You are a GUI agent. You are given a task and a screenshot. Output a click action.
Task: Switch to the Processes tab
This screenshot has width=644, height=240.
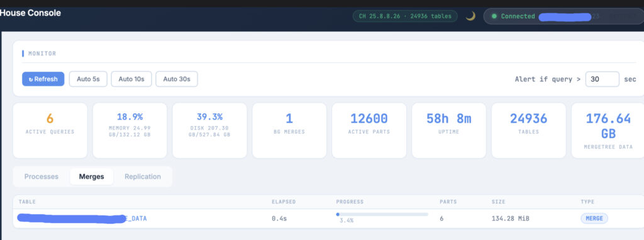[42, 176]
